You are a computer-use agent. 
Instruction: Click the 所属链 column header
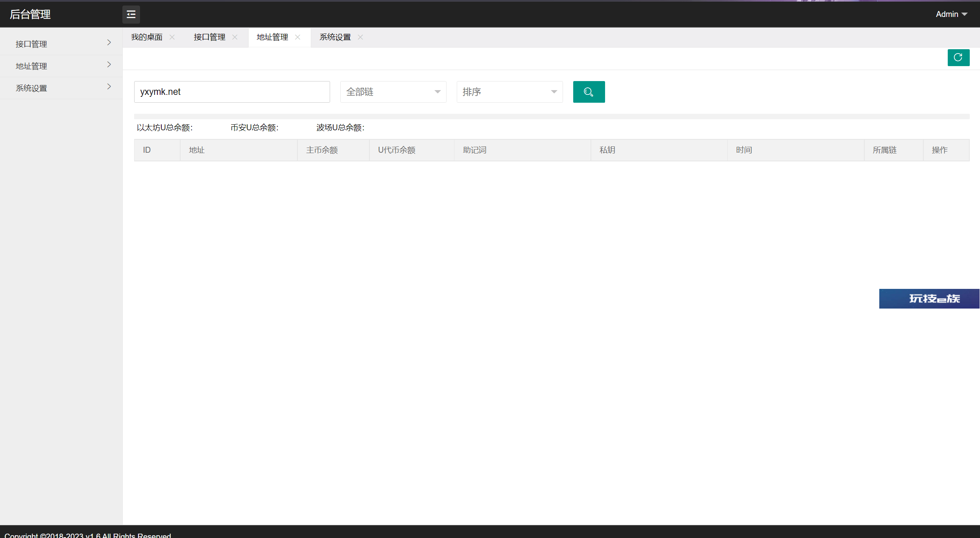click(894, 150)
